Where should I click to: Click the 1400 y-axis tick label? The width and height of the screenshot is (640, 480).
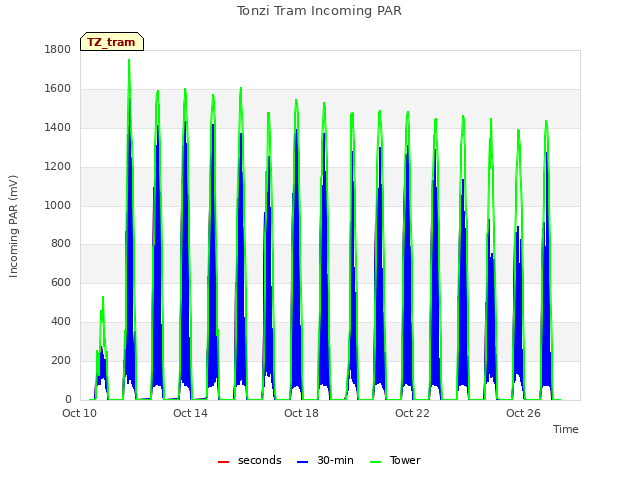[x=58, y=128]
